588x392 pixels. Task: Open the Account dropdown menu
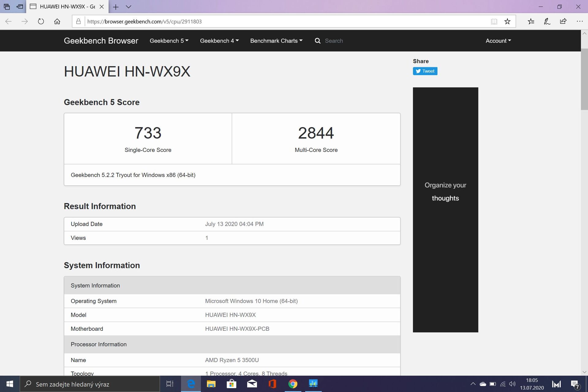click(498, 41)
